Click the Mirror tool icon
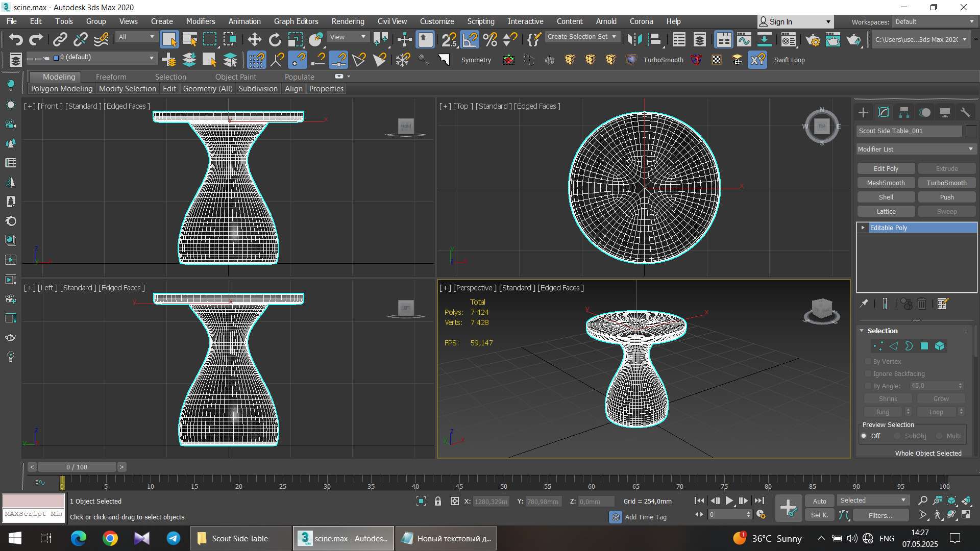Screen dimensions: 980x551 point(634,39)
